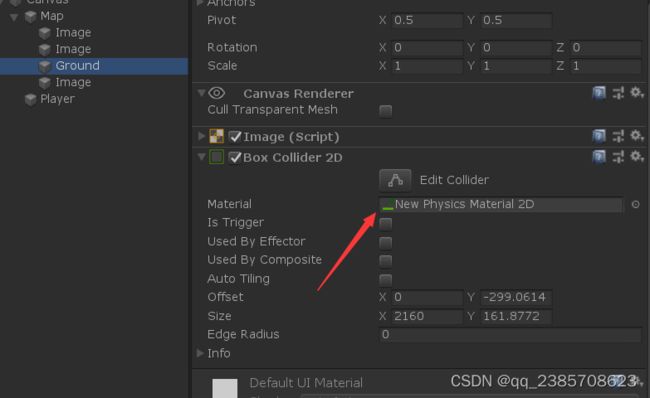Click the Pivot X field
This screenshot has height=398, width=650.
[x=427, y=20]
